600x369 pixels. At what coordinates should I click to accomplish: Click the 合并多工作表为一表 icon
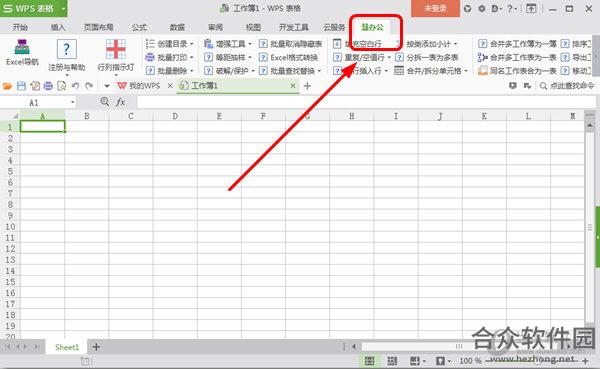click(483, 57)
